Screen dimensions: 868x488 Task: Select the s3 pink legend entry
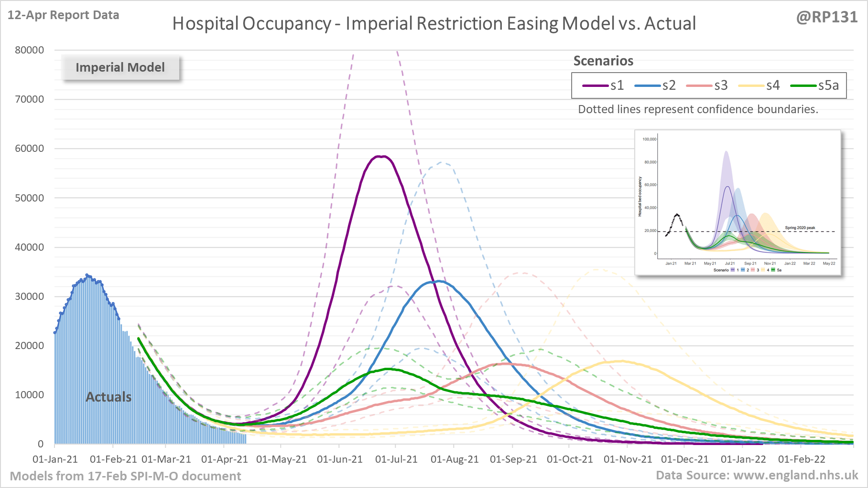point(707,85)
